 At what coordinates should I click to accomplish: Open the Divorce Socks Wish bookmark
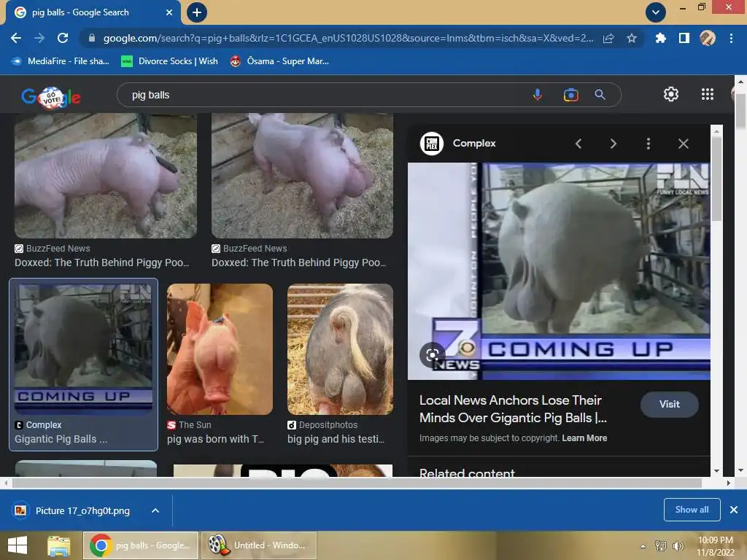tap(169, 61)
